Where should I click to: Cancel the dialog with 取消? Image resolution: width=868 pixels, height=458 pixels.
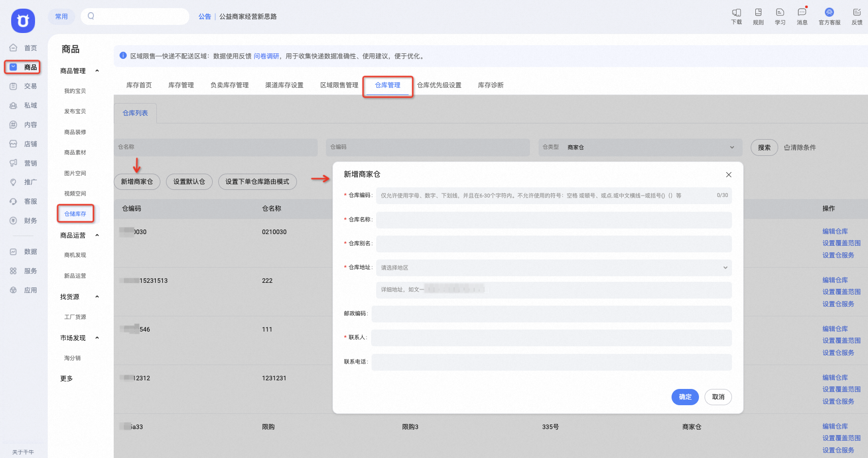718,397
